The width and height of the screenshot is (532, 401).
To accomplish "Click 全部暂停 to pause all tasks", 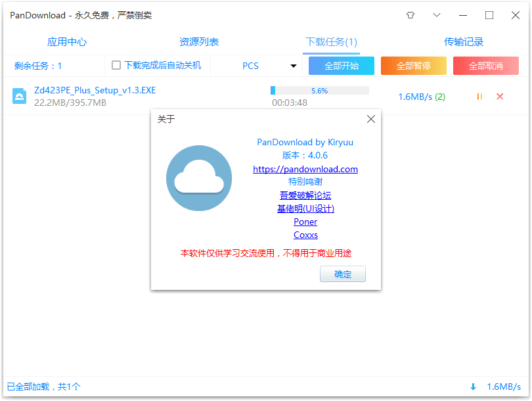I will pyautogui.click(x=414, y=66).
